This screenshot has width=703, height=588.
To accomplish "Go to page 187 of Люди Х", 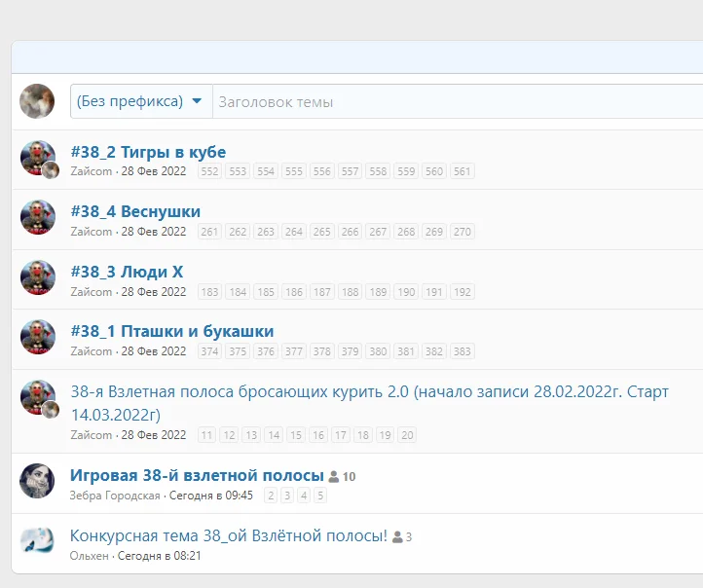I will pos(322,292).
